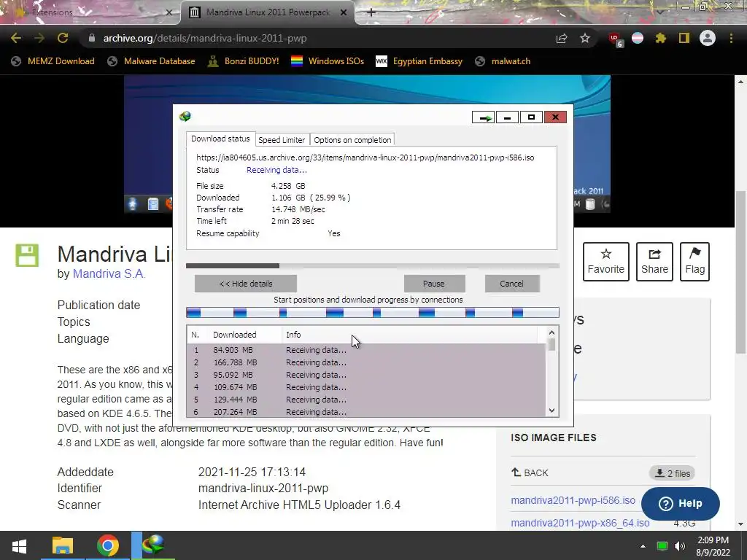Click the Favorite star button
Screen dimensions: 747x560
pos(606,262)
